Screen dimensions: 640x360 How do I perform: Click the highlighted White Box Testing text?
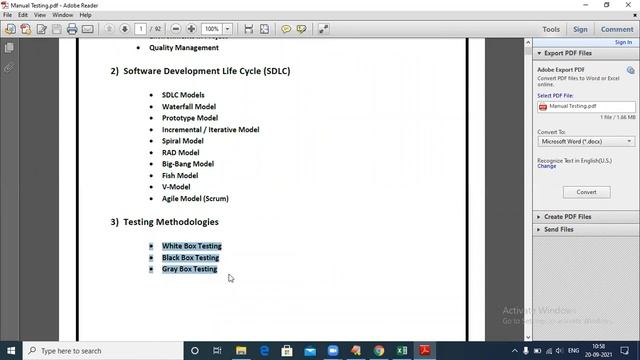[191, 246]
